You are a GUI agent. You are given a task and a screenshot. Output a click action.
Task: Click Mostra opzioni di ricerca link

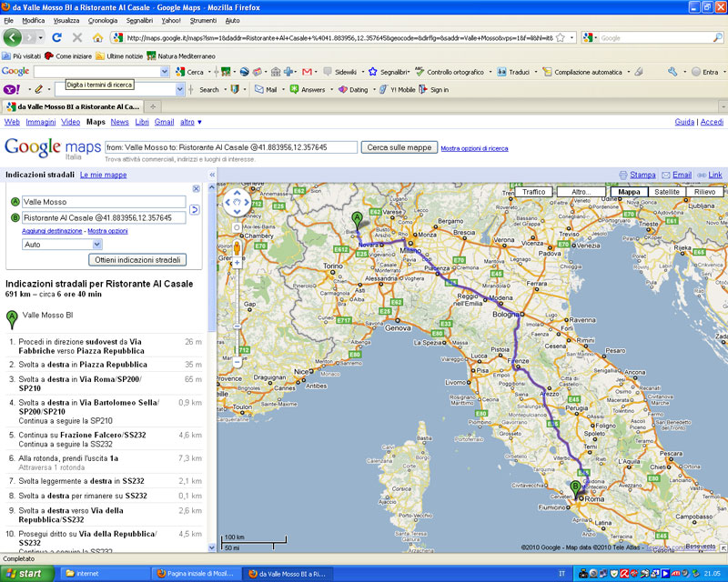click(474, 148)
